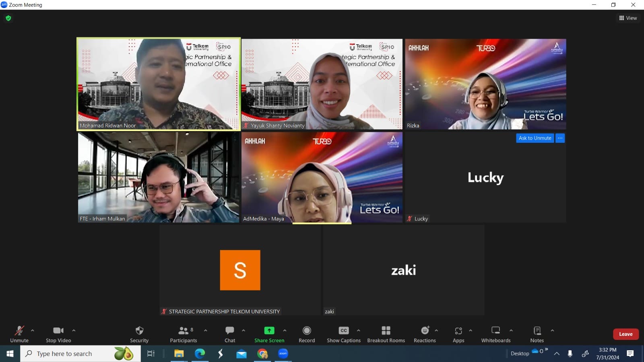Expand caption options arrow beside Show Captions
The width and height of the screenshot is (644, 362).
coord(359,331)
